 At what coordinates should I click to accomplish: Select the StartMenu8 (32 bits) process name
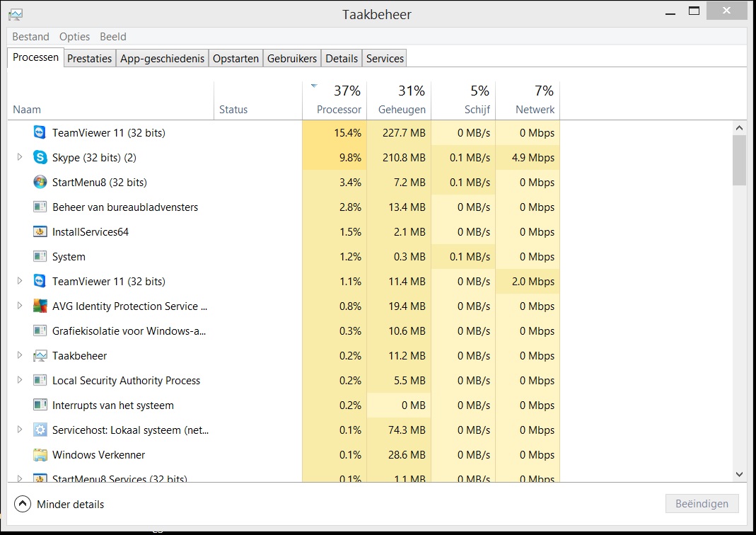100,183
